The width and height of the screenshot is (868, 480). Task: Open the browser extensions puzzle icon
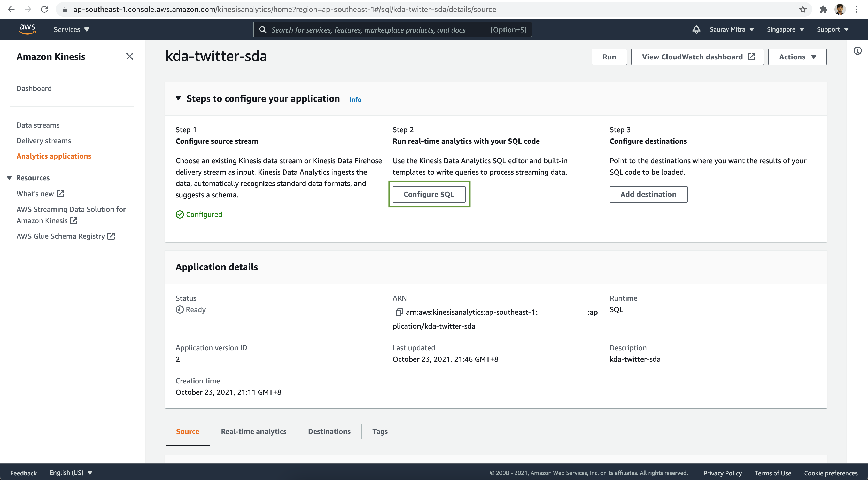coord(823,9)
